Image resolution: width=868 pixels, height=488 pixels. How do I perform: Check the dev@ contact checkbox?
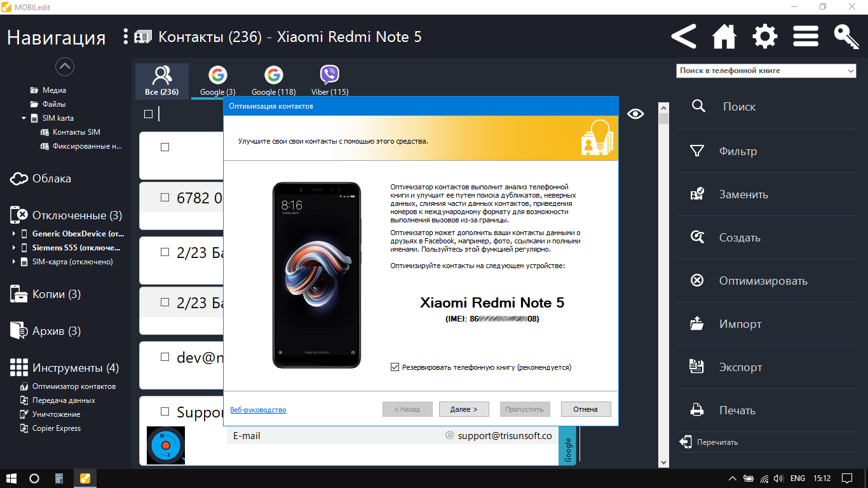165,357
